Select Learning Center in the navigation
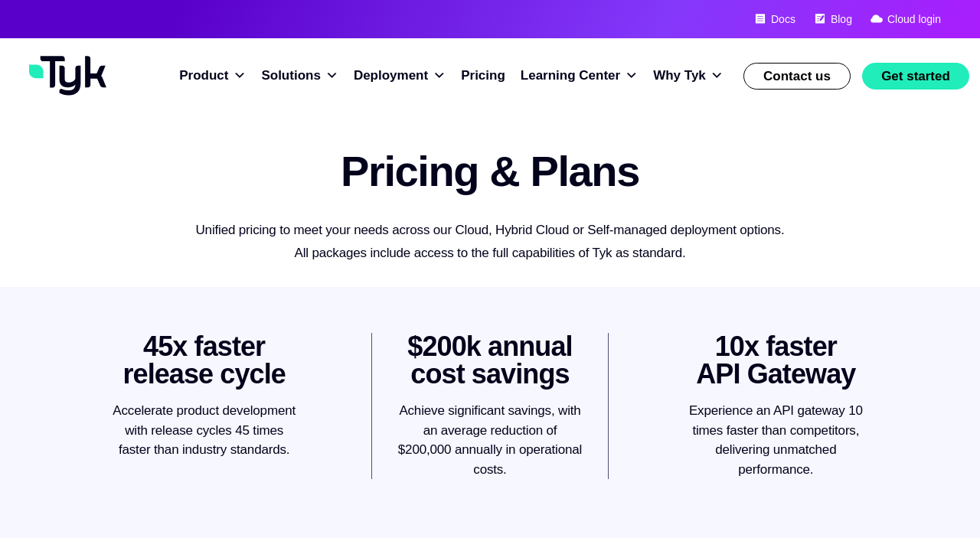980x551 pixels. tap(570, 76)
